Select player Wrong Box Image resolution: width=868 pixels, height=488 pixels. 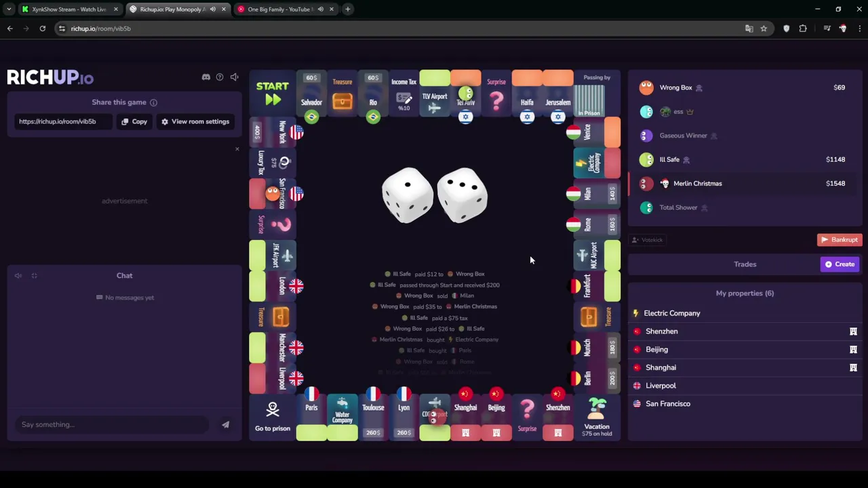click(x=745, y=87)
